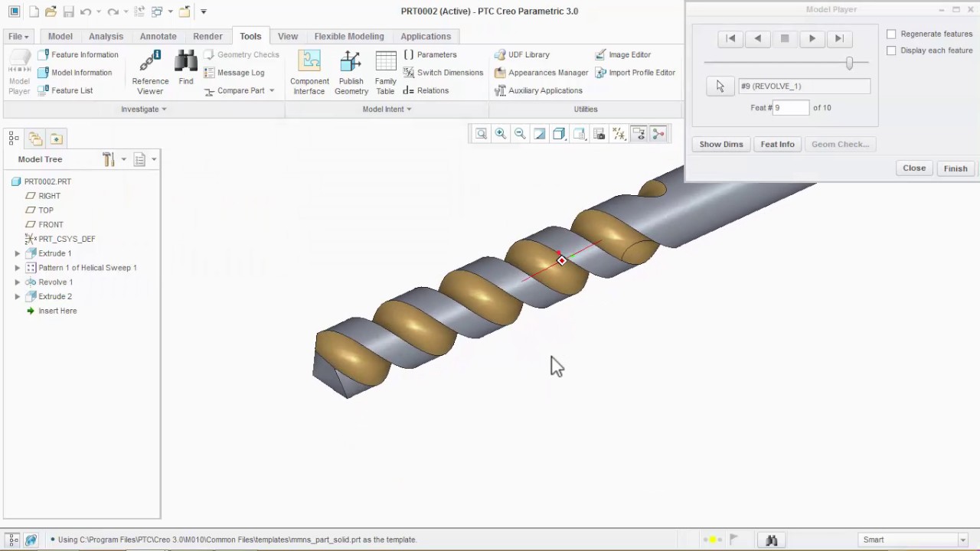Open the Family Table

coord(386,73)
